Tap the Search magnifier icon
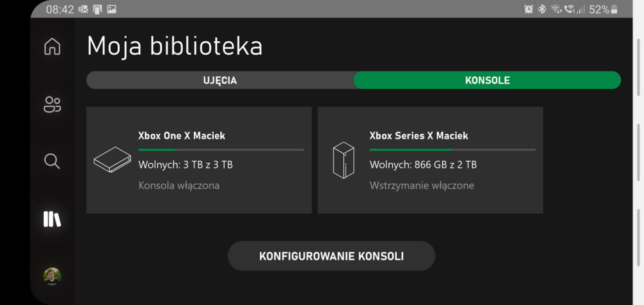Image resolution: width=644 pixels, height=305 pixels. pos(52,162)
